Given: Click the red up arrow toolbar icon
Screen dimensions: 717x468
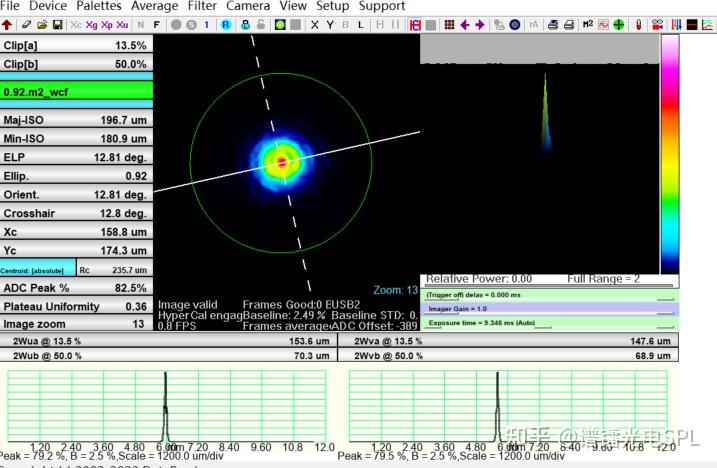Looking at the screenshot, I should tap(7, 24).
